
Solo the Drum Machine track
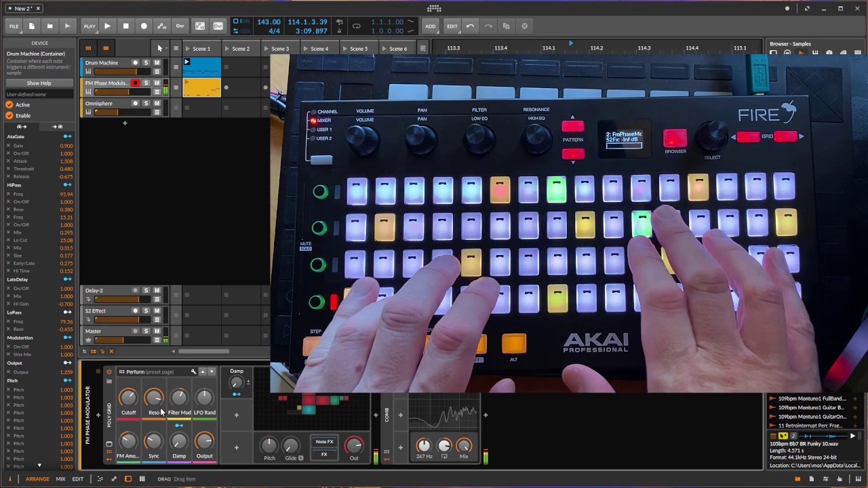[146, 63]
